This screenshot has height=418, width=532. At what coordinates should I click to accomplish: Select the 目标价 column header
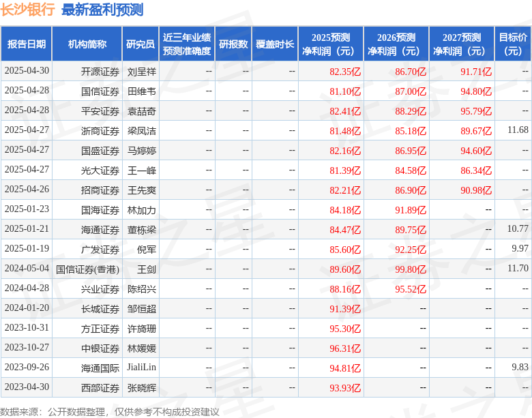coord(514,44)
